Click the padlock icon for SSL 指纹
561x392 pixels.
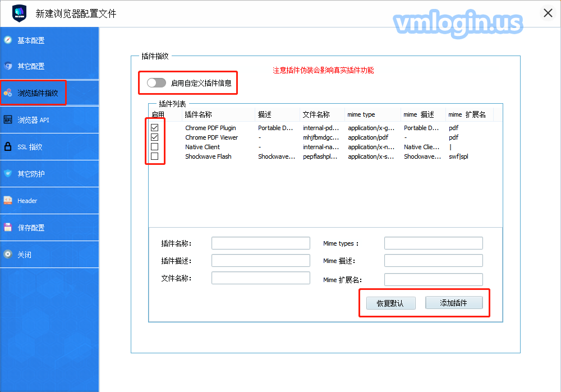click(x=8, y=147)
